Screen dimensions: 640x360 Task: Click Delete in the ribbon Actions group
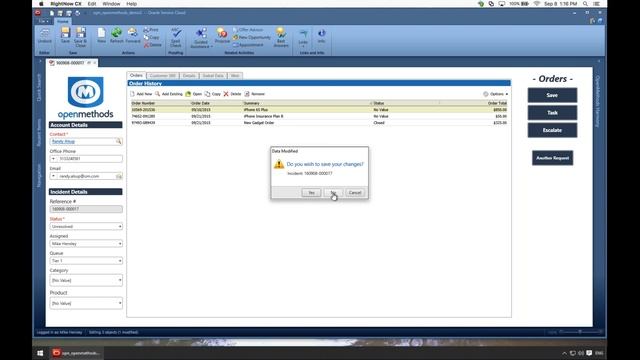pyautogui.click(x=153, y=45)
